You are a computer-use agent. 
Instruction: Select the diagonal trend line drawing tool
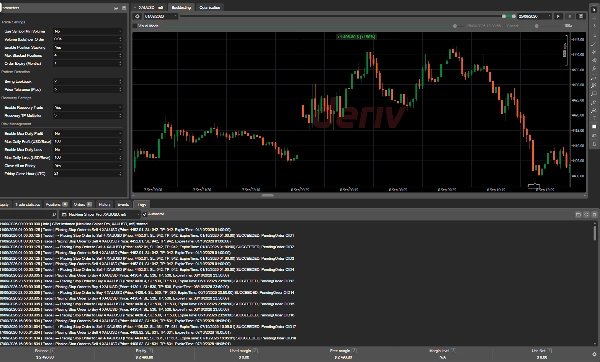[594, 44]
